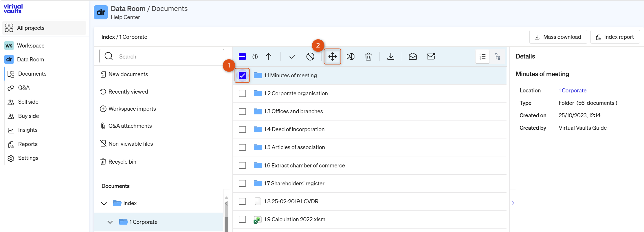Click the envelope with dot notification icon
The width and height of the screenshot is (644, 232).
point(431,56)
